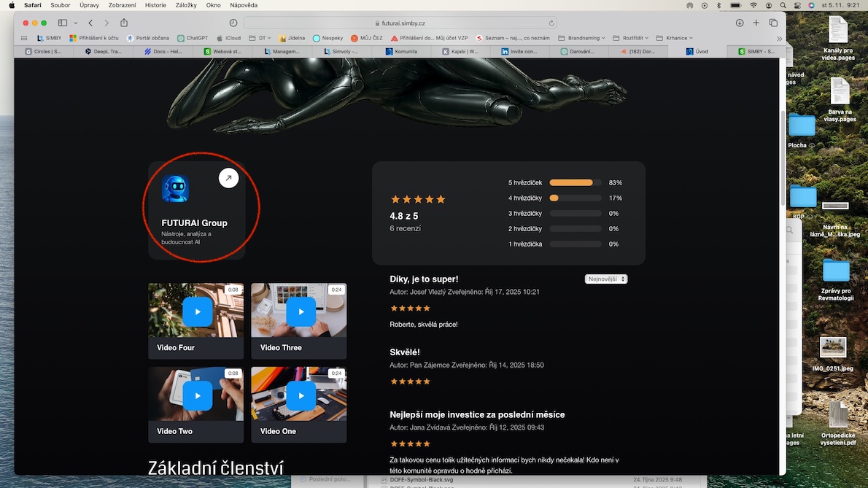The image size is (868, 488).
Task: Play Video Four
Action: coord(197,312)
